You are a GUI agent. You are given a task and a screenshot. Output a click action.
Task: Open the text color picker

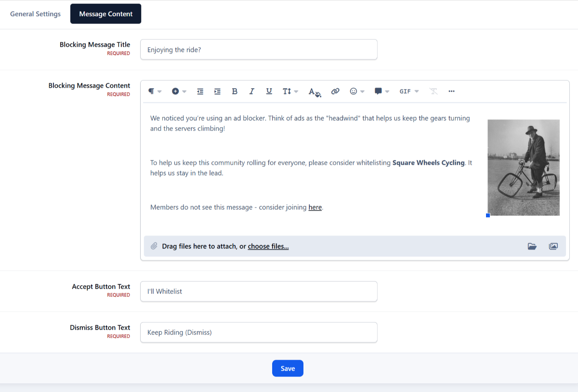[315, 92]
